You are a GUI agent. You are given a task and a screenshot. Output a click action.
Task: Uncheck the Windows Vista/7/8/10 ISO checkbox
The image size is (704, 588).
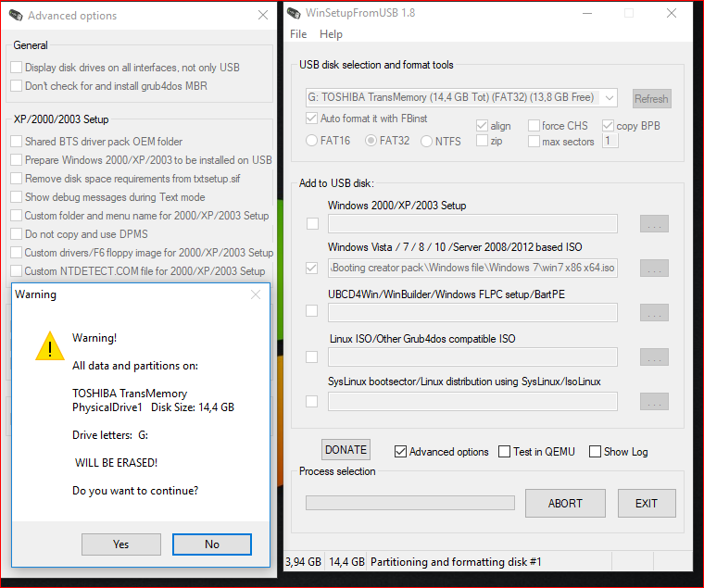pyautogui.click(x=311, y=268)
